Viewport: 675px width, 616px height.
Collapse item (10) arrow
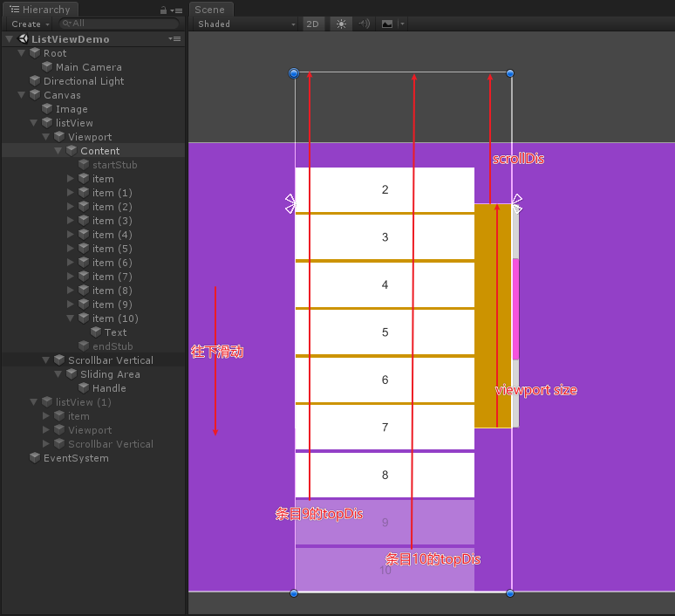(70, 318)
